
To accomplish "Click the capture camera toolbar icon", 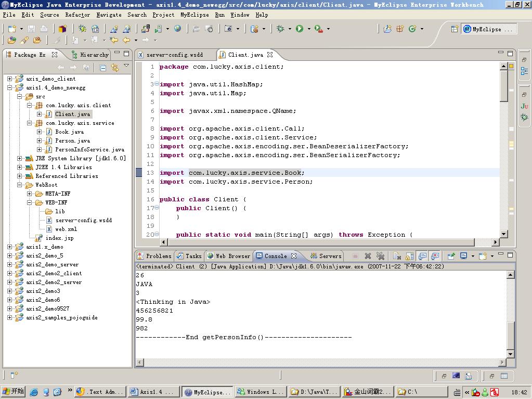I will pos(228,29).
